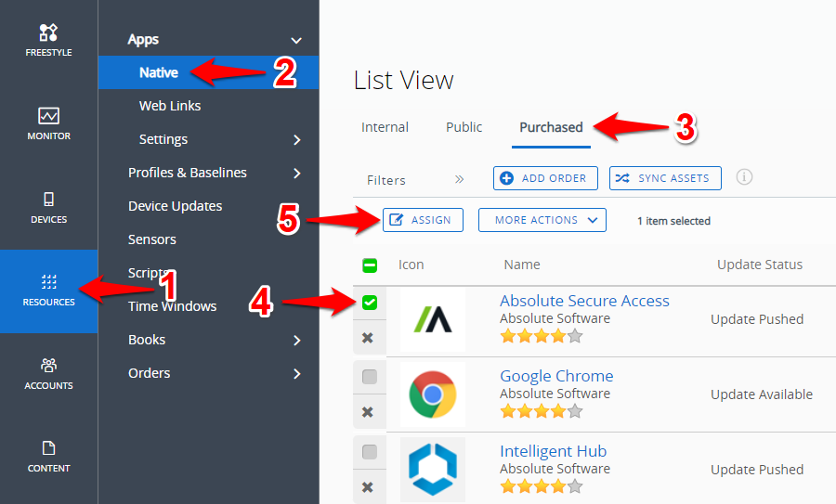Click the Absolute Secure Access app icon
This screenshot has width=836, height=504.
433,320
